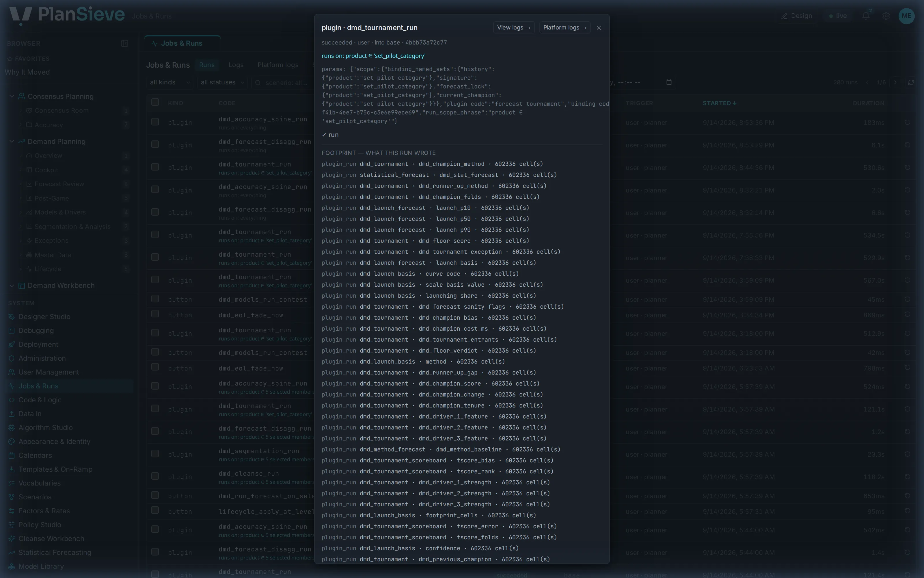This screenshot has width=924, height=578.
Task: Open Algorithm Studio in the sidebar
Action: coord(45,427)
